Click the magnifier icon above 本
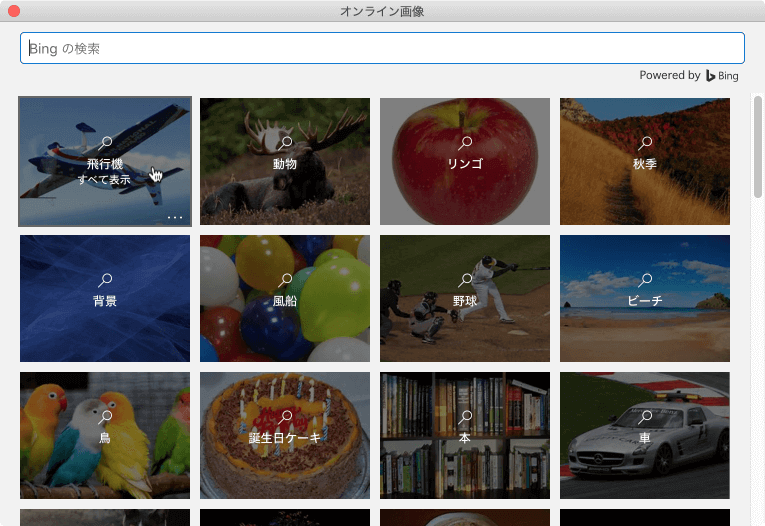 (x=465, y=416)
